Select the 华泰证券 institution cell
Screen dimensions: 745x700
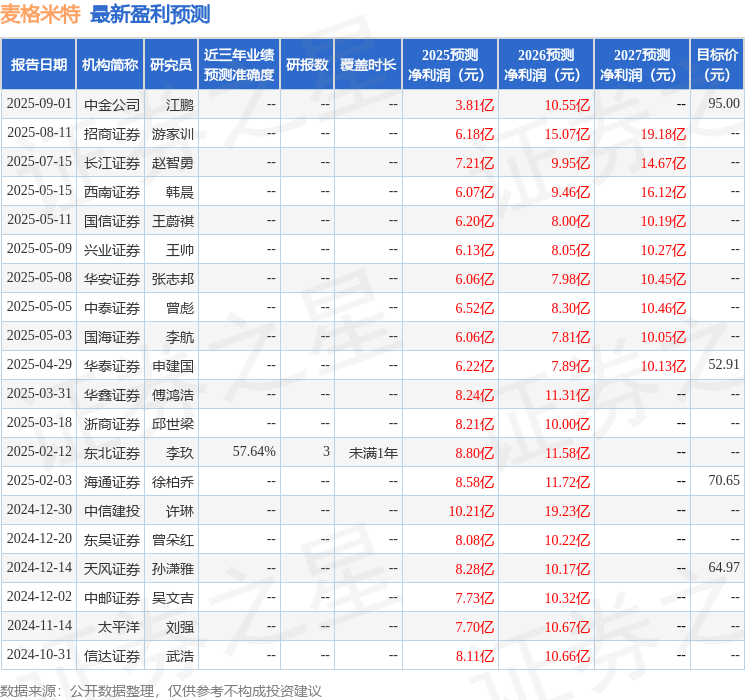(x=112, y=366)
